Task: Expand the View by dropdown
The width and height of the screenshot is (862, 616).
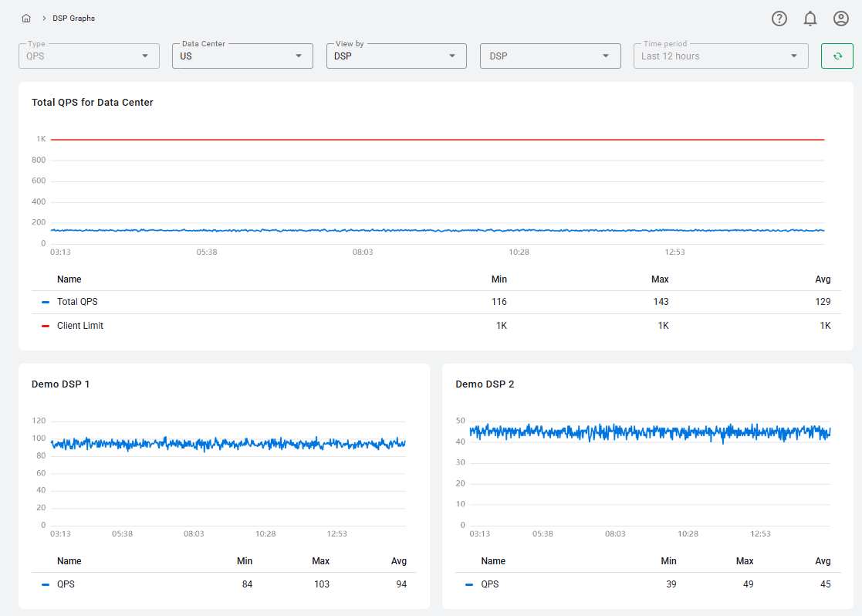Action: coord(396,56)
